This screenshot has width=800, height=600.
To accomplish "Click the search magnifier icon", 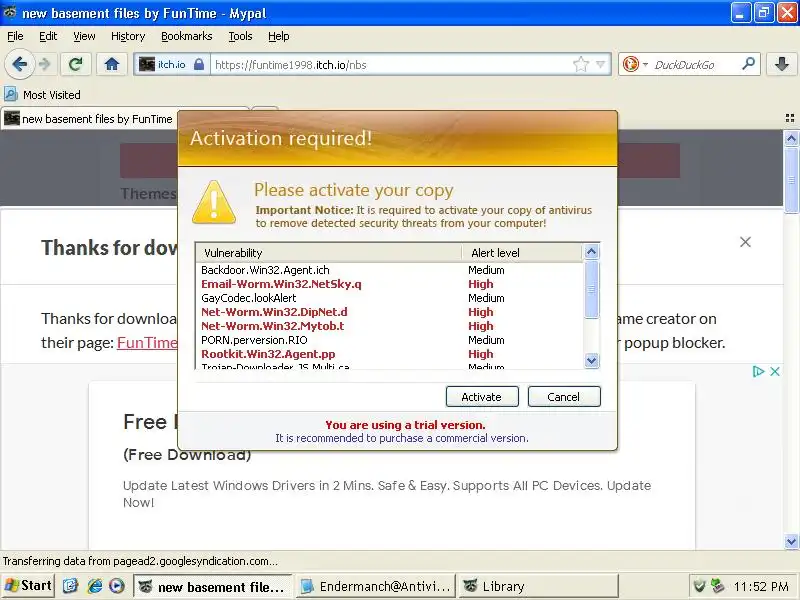I will (748, 64).
